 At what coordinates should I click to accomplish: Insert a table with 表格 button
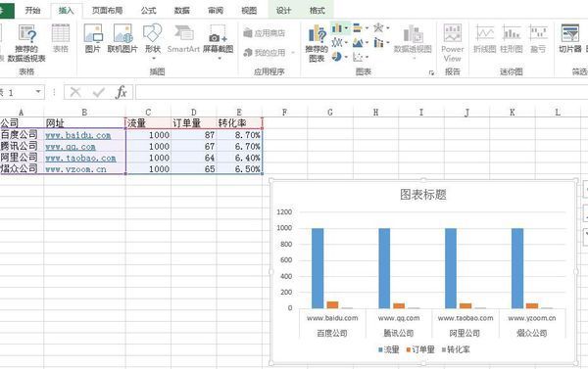pyautogui.click(x=61, y=38)
